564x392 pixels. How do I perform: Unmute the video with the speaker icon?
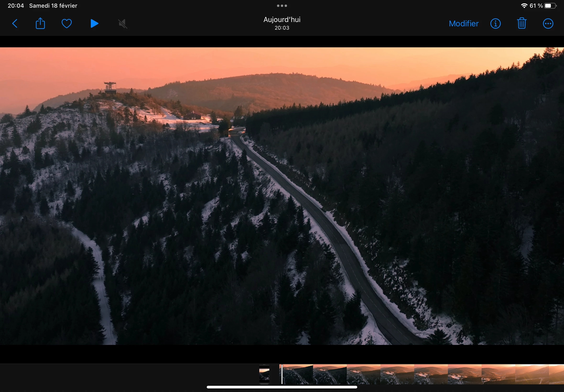pos(123,24)
